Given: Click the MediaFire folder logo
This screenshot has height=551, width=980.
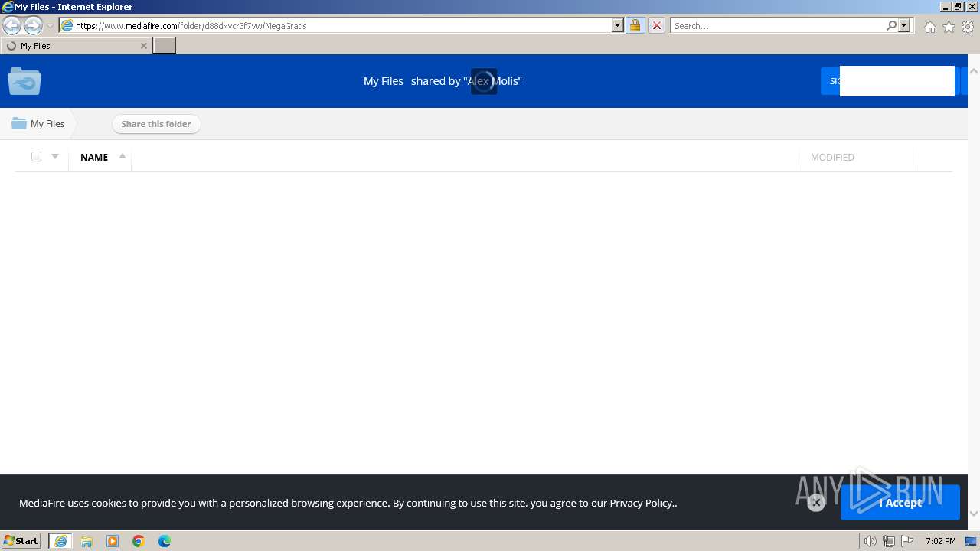Looking at the screenshot, I should pos(24,81).
